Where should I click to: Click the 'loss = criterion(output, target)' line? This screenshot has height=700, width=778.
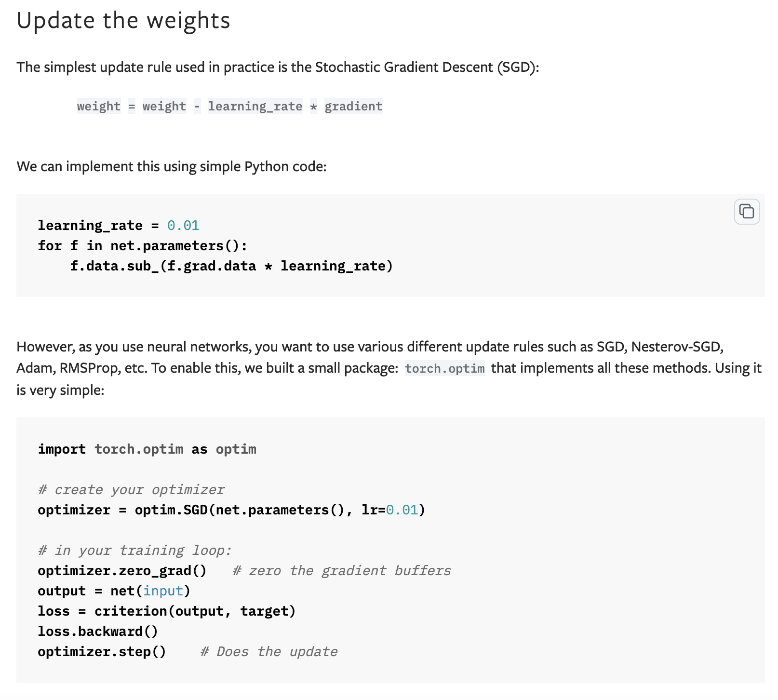[167, 611]
